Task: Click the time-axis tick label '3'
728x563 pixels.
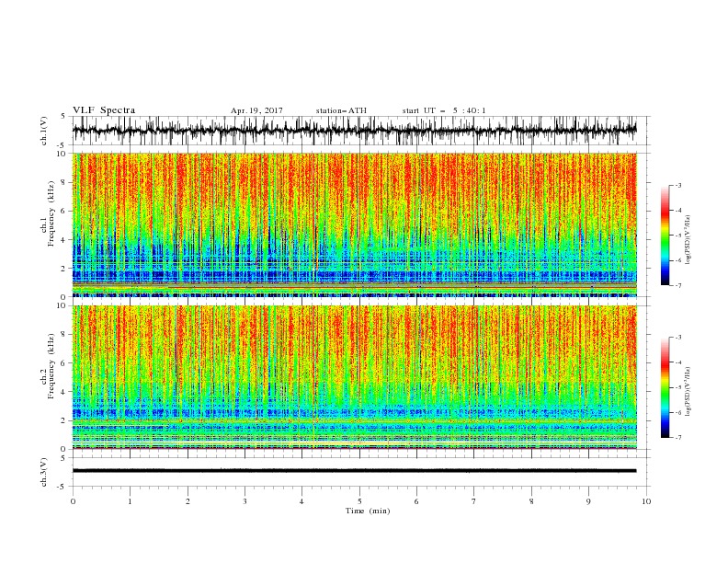Action: [x=245, y=501]
